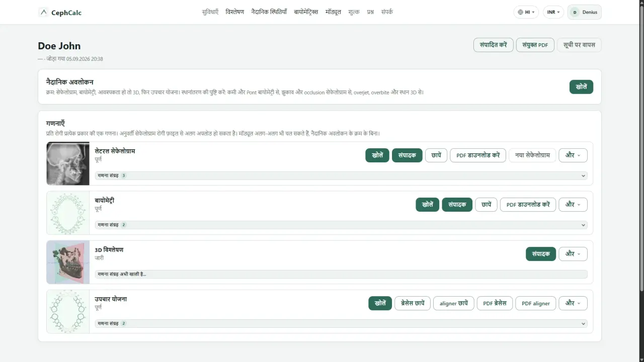Open the lateral cephalogram X-ray thumbnail
This screenshot has width=644, height=362.
pyautogui.click(x=68, y=163)
